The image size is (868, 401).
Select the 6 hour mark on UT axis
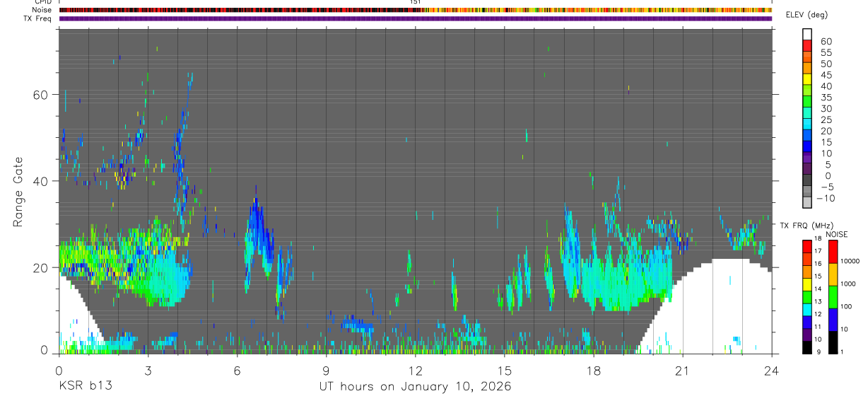click(237, 369)
